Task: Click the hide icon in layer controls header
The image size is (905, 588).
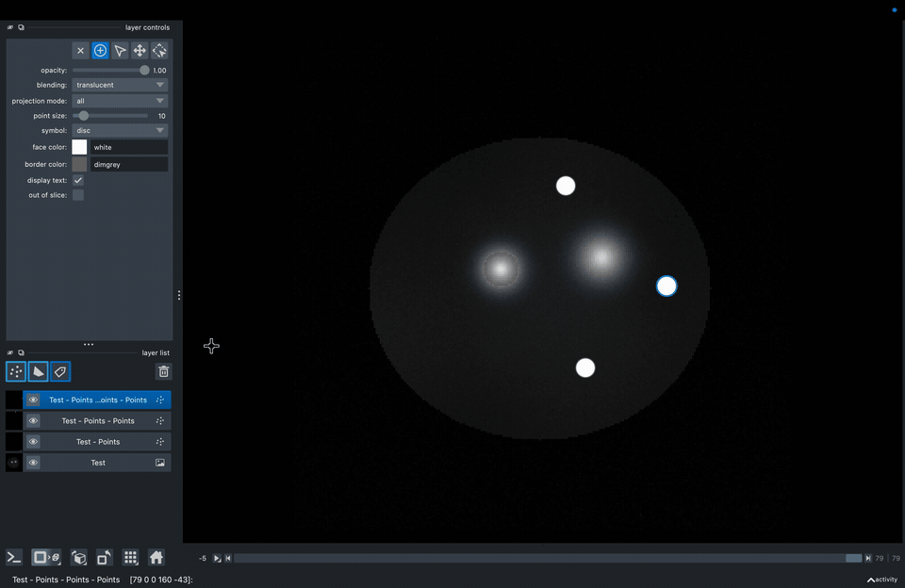Action: [x=9, y=27]
